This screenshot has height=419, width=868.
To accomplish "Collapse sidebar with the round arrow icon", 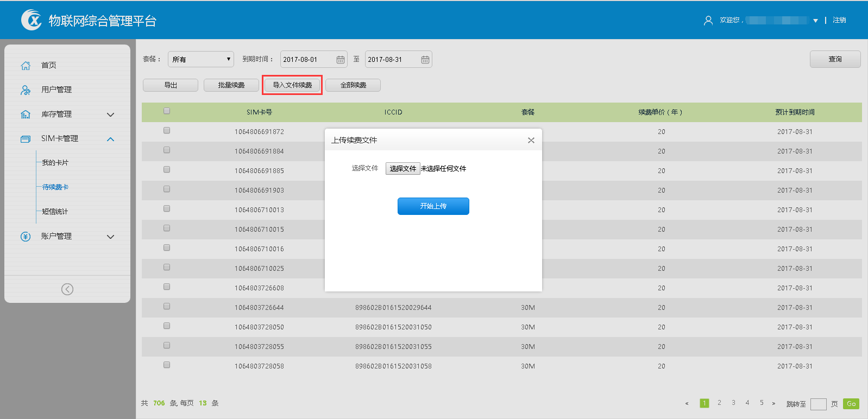I will [67, 289].
